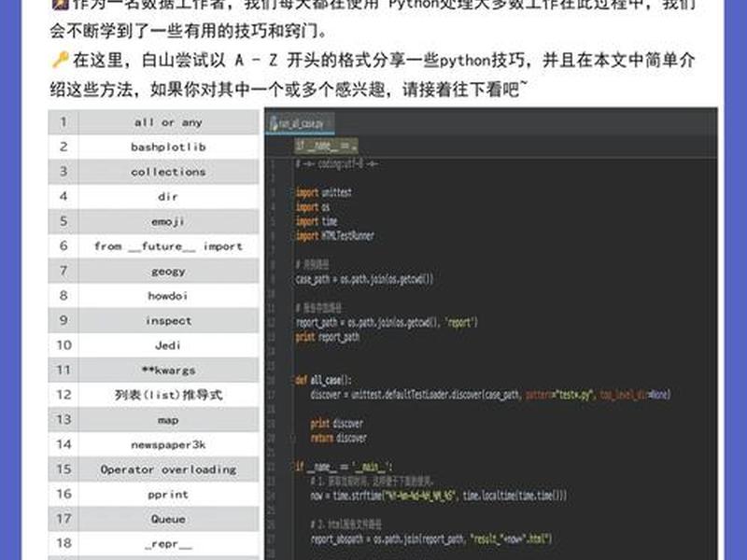Select the 'Jedi' table cell

click(x=169, y=345)
